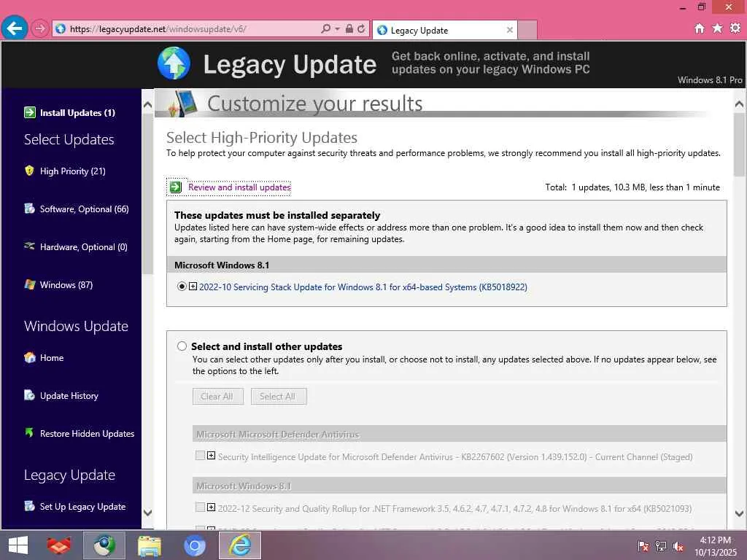Screen dimensions: 747x560
Task: Open the Update History link
Action: [69, 396]
